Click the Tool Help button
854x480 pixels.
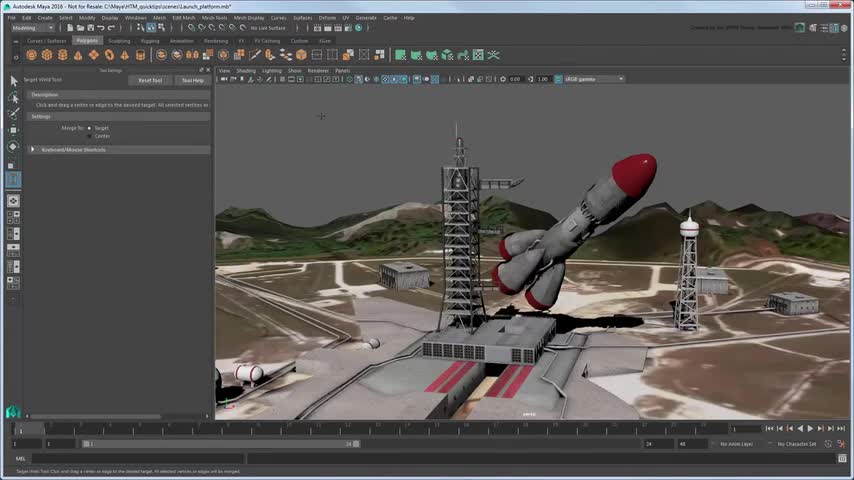tap(192, 80)
